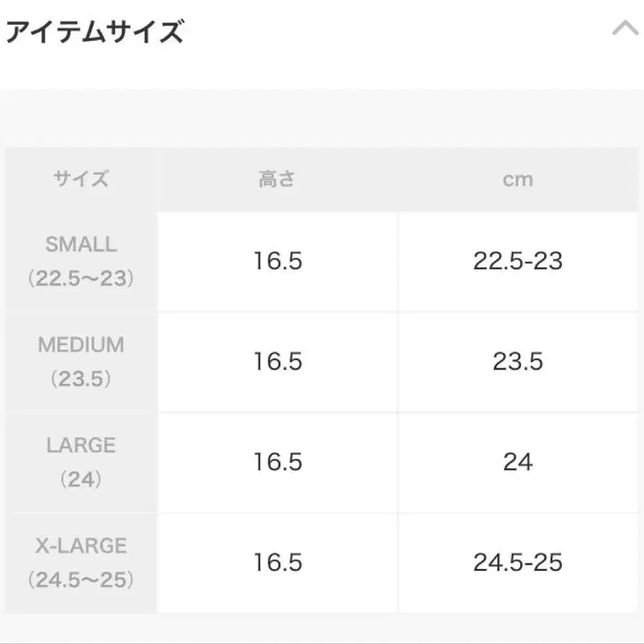Click the MEDIUM size row label
644x644 pixels.
81,345
